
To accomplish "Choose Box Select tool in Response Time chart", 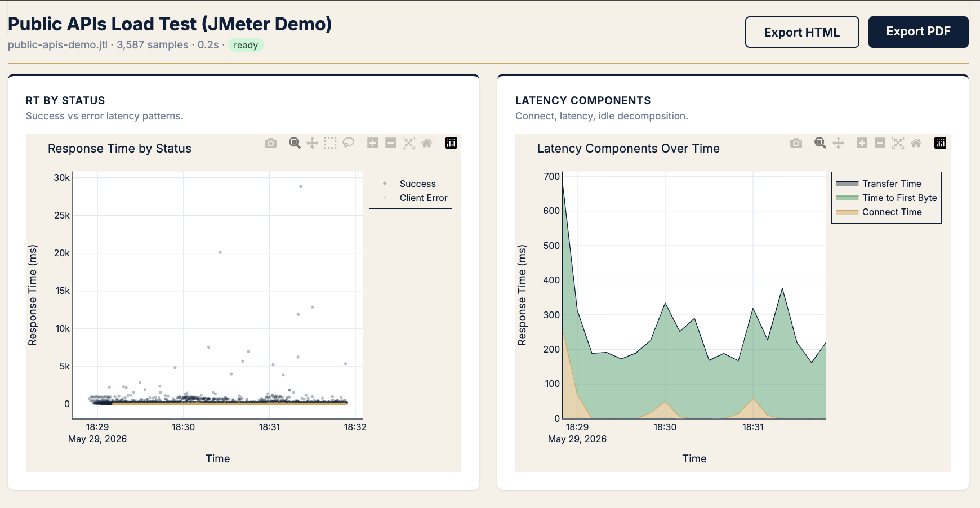I will point(331,143).
